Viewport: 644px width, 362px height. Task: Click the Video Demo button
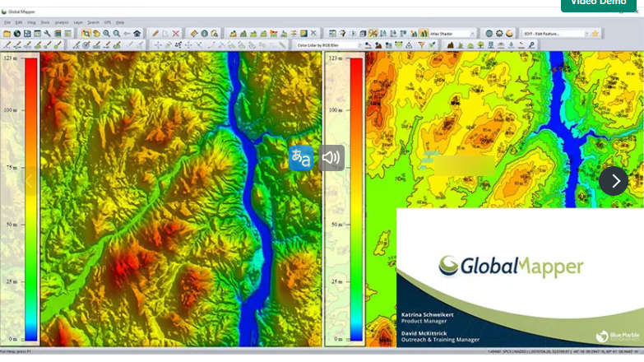click(598, 4)
